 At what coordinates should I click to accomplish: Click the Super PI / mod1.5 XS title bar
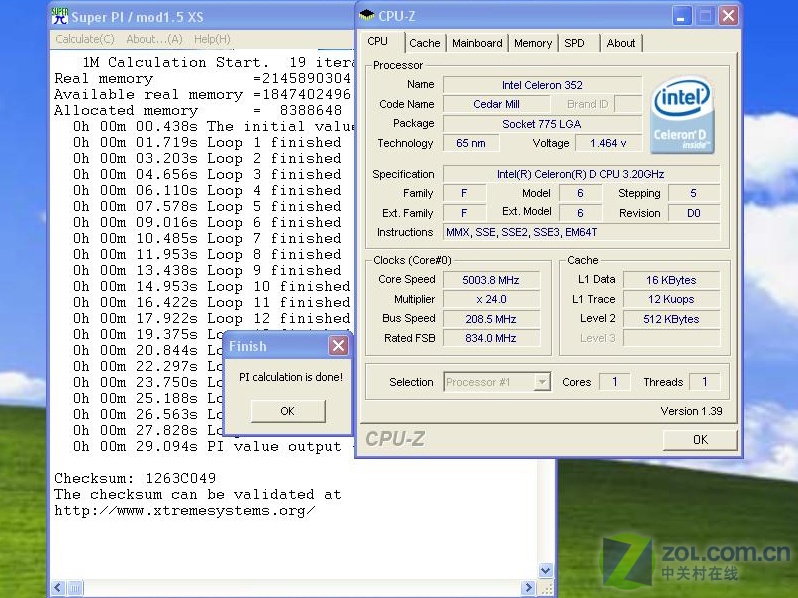pos(202,16)
